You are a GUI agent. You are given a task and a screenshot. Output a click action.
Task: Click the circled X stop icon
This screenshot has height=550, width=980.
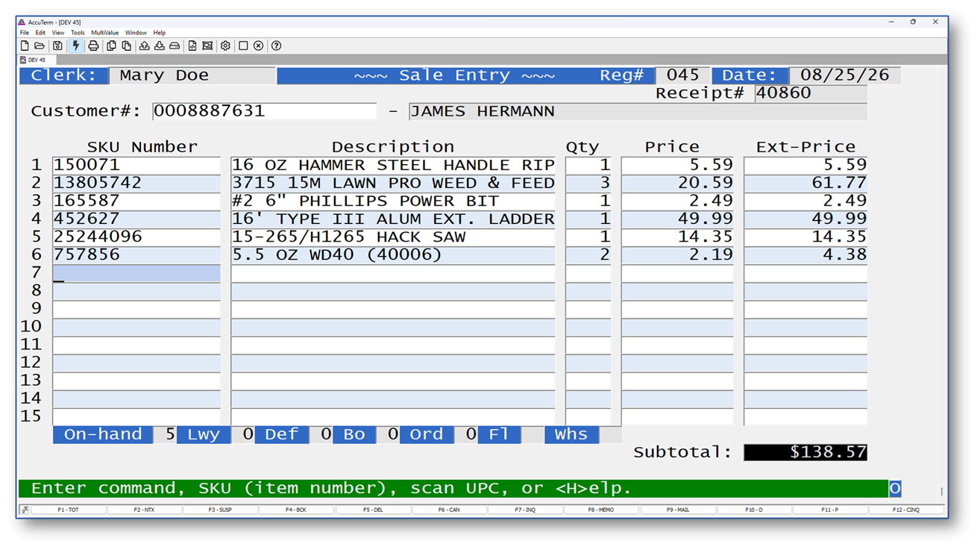pyautogui.click(x=258, y=46)
